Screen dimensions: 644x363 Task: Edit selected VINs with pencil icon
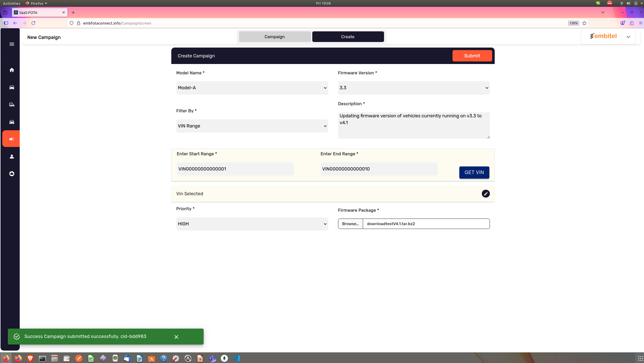(485, 194)
